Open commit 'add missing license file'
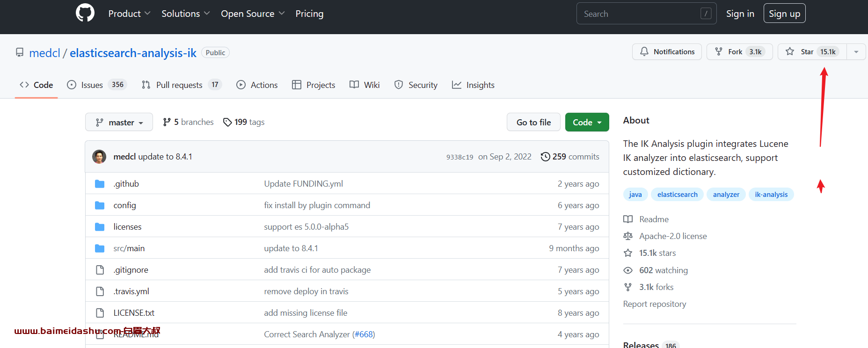The height and width of the screenshot is (348, 868). (x=306, y=313)
